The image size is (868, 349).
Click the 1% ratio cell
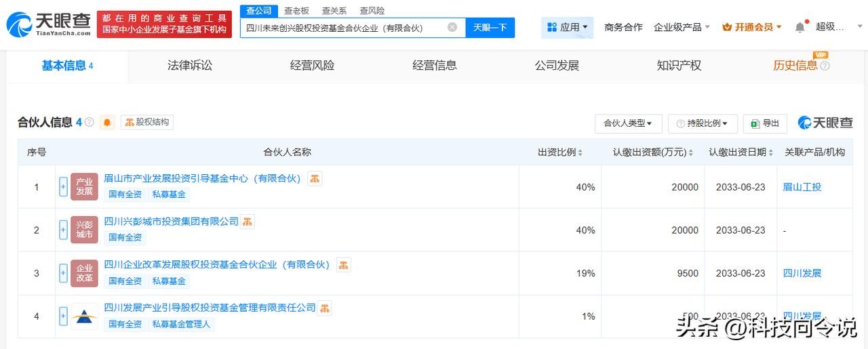[588, 316]
